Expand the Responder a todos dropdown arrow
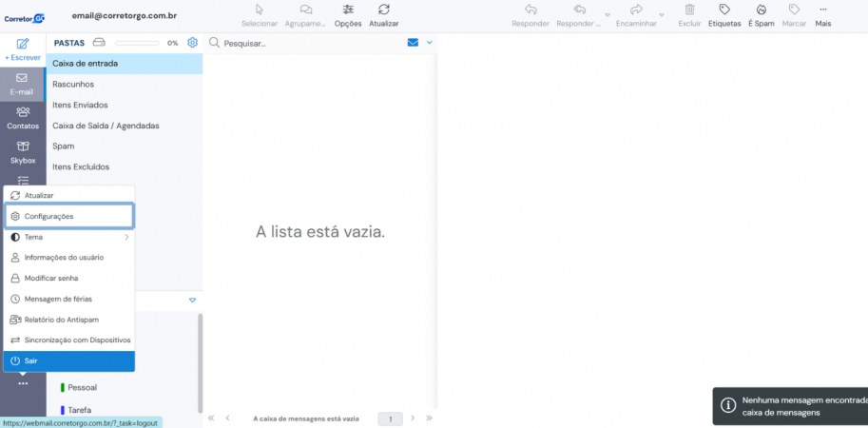Screen dimensions: 868x428 click(608, 15)
